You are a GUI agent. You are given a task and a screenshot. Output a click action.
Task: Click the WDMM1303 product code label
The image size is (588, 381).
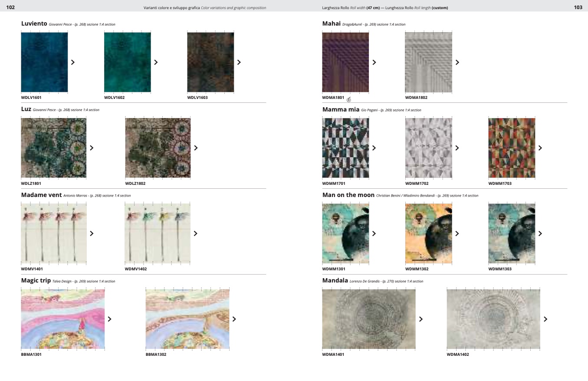[500, 269]
